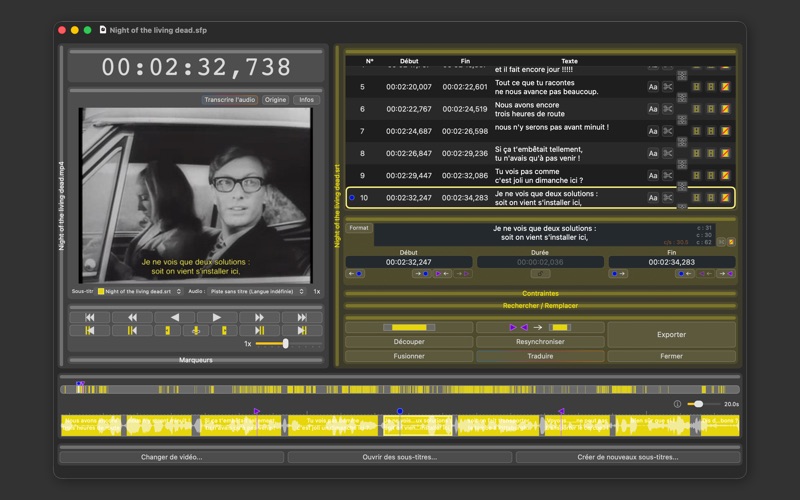
Task: Click second yellow insert icon on row 8
Action: 711,154
